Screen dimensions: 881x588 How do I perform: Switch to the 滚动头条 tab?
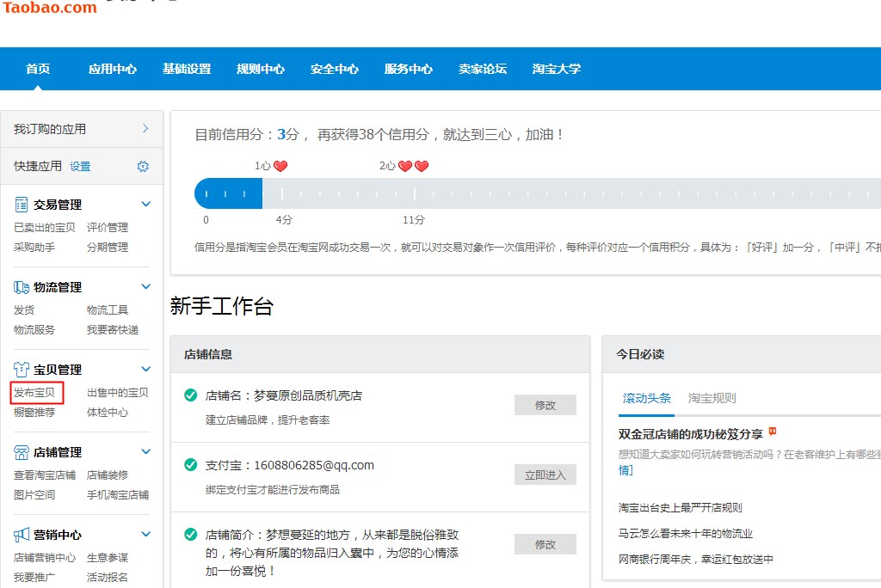point(647,398)
